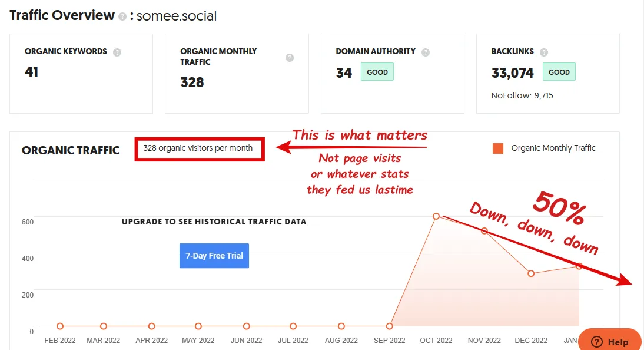
Task: Start the 7-Day Free Trial
Action: [x=214, y=256]
